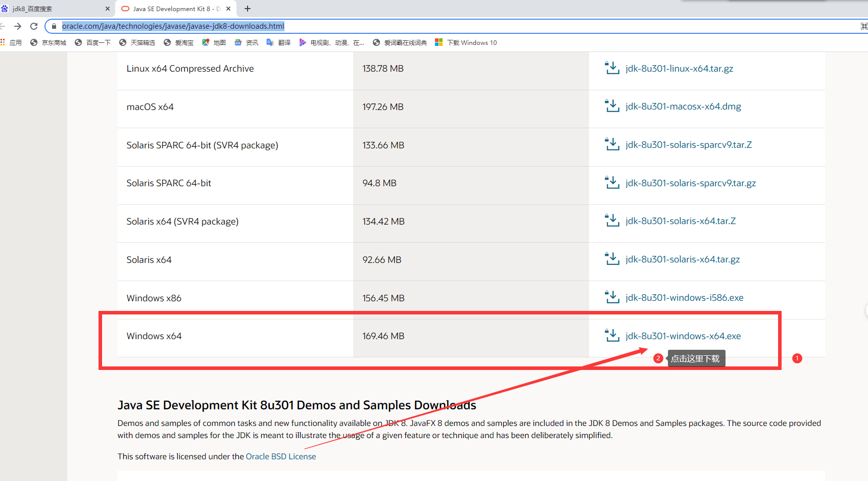This screenshot has width=868, height=481.
Task: Click download icon for jdk-8u301-macosx-x64.dmg
Action: [612, 106]
